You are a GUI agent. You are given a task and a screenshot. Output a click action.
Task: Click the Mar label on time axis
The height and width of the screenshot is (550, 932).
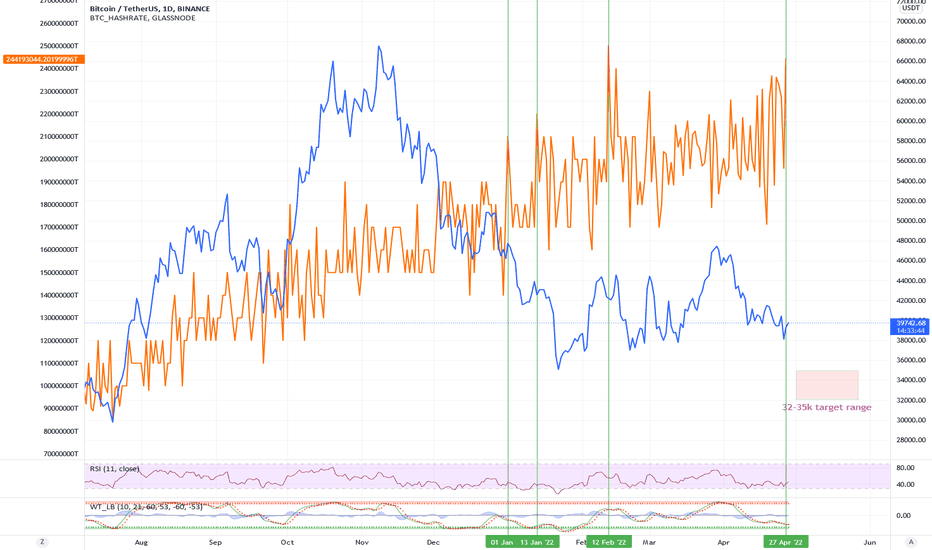pyautogui.click(x=649, y=542)
